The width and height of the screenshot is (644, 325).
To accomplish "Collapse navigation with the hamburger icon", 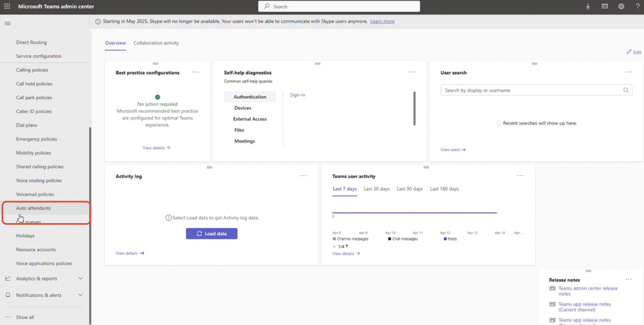I will [8, 23].
